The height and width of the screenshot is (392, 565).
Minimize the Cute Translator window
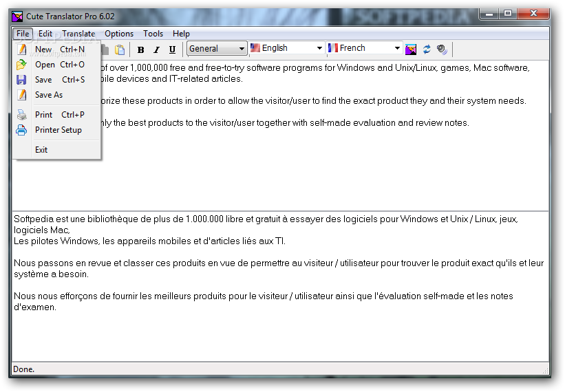pos(489,14)
